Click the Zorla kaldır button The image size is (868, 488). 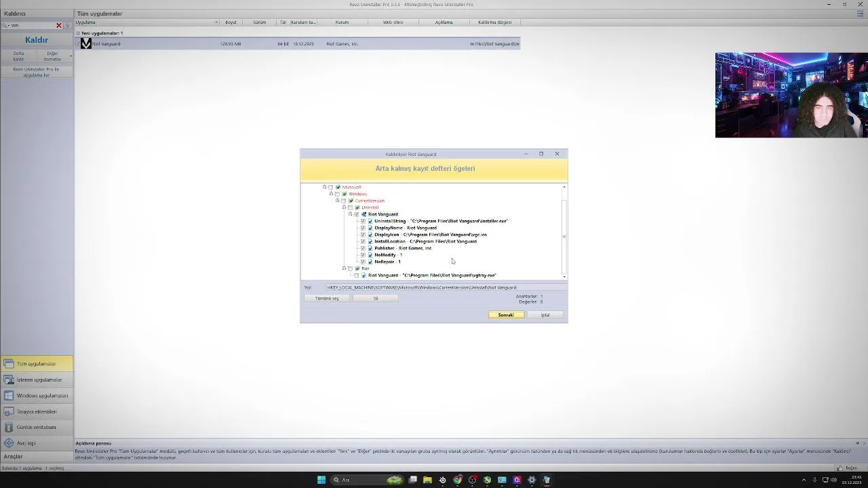point(18,56)
